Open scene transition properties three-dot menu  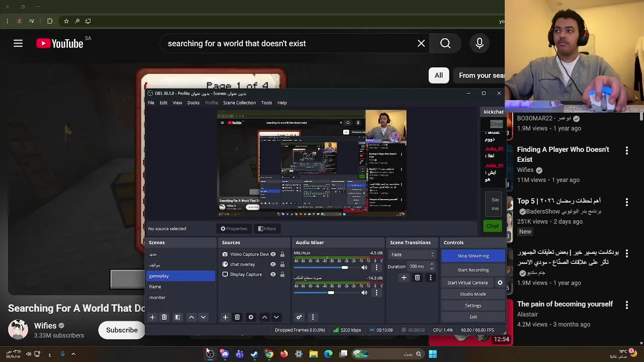point(430,278)
